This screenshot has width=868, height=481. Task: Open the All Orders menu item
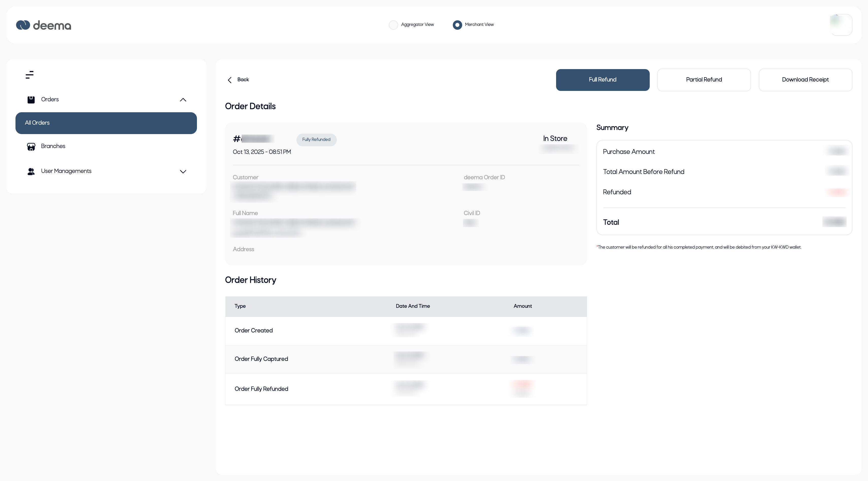coord(106,123)
